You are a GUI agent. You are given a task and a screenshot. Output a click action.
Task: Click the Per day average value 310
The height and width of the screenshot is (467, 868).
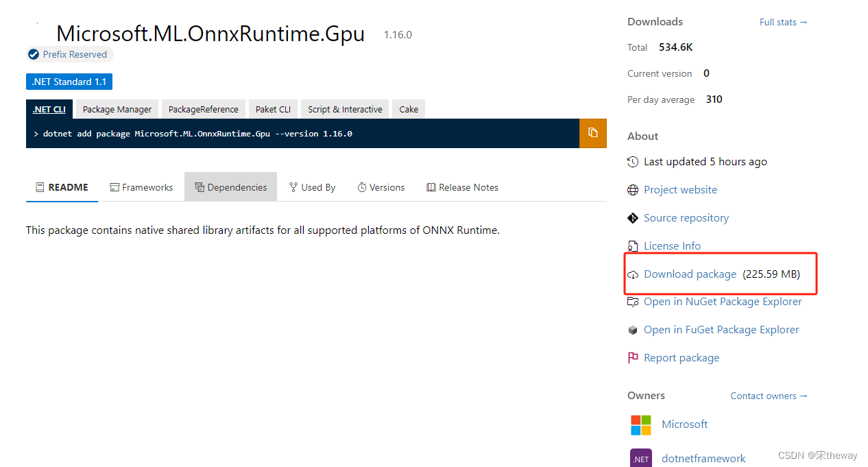coord(714,99)
